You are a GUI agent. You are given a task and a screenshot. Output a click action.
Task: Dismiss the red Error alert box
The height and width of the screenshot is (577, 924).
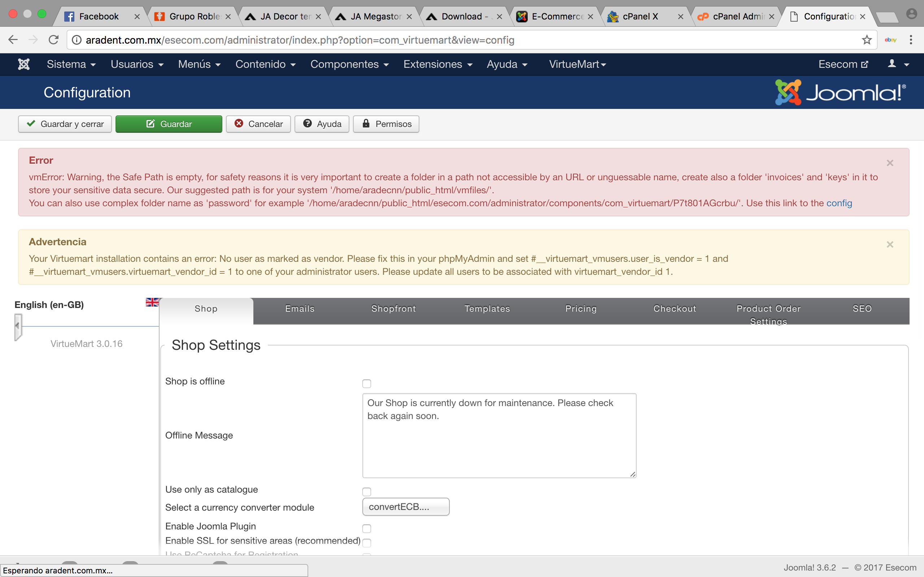coord(890,163)
